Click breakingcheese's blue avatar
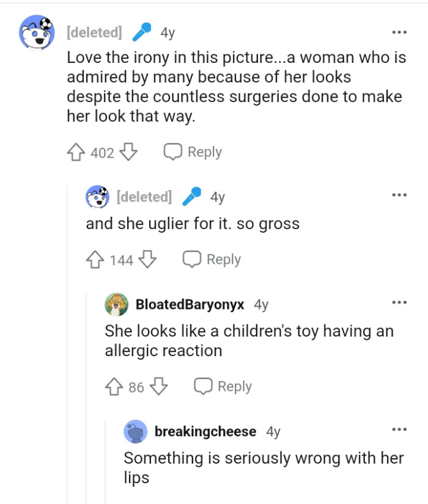428x504 pixels. point(136,431)
